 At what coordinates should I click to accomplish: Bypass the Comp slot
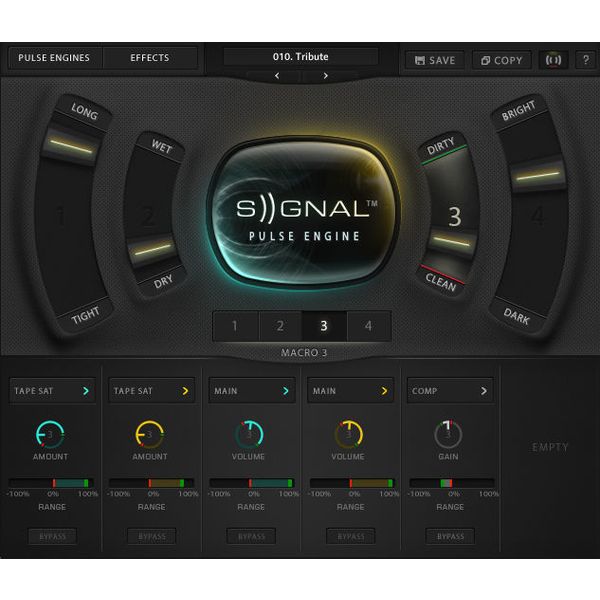point(450,536)
